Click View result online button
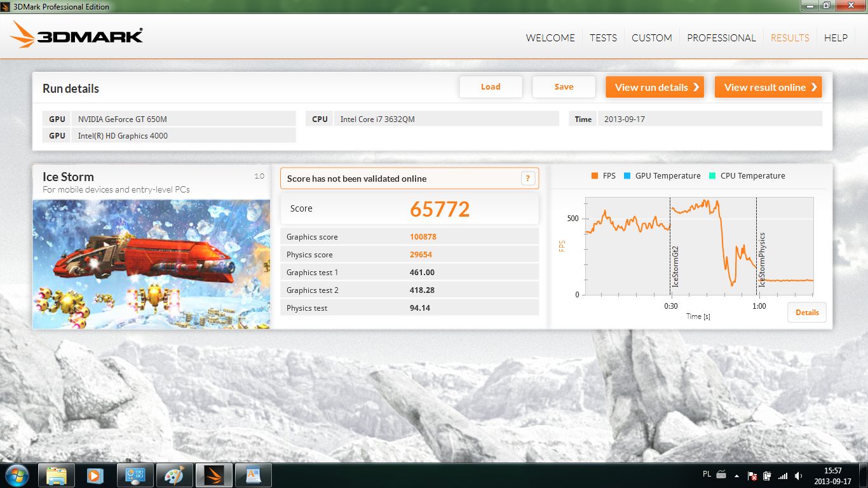Image resolution: width=868 pixels, height=488 pixels. coord(768,87)
